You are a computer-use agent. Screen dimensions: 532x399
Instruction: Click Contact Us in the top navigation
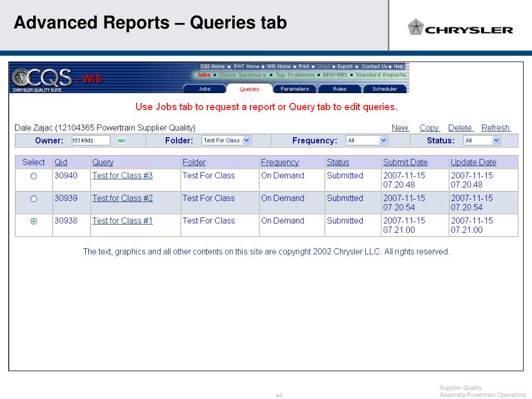click(375, 66)
